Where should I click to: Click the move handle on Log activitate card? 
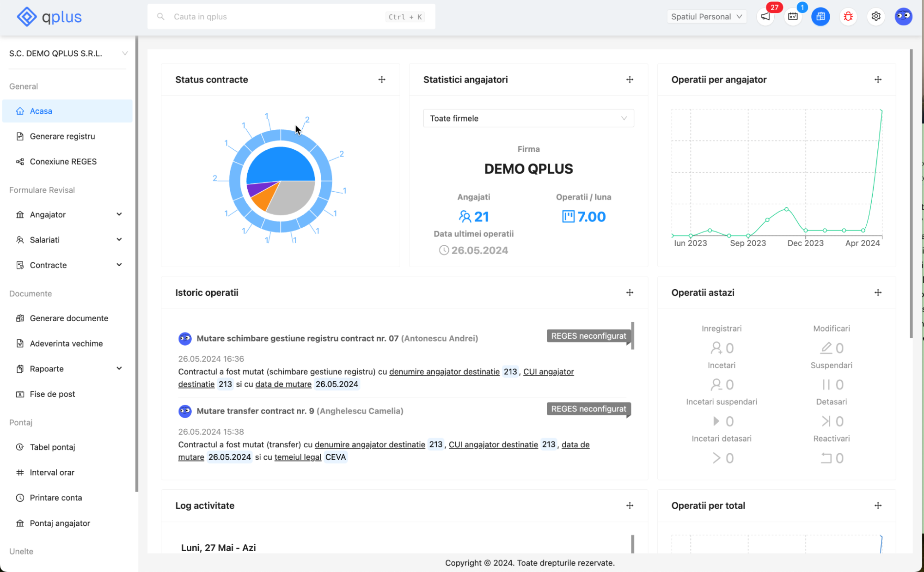pyautogui.click(x=630, y=505)
